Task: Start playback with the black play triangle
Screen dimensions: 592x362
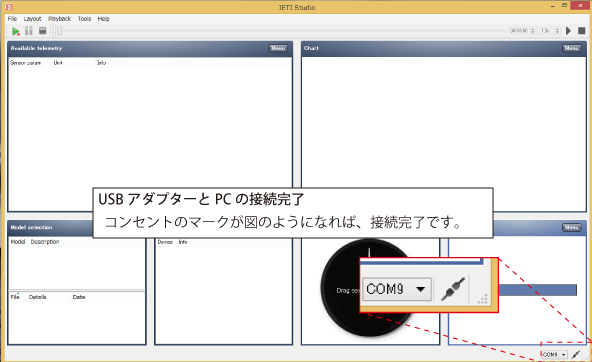Action: tap(569, 31)
